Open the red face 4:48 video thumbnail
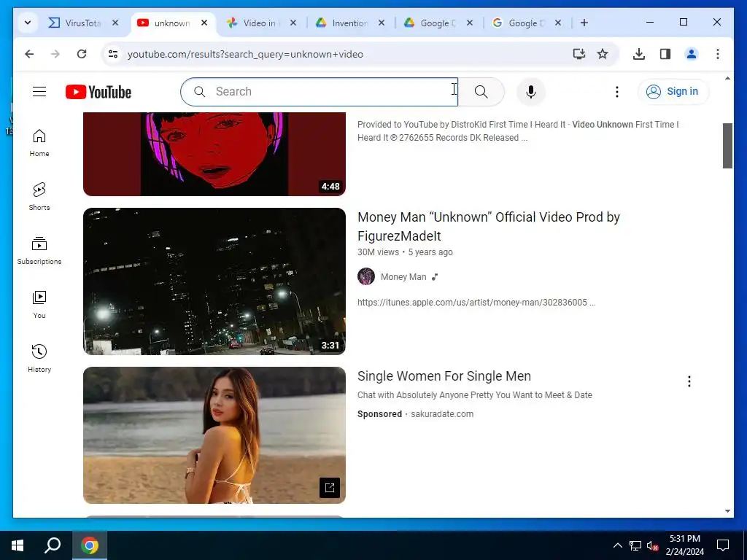This screenshot has width=747, height=560. 214,155
